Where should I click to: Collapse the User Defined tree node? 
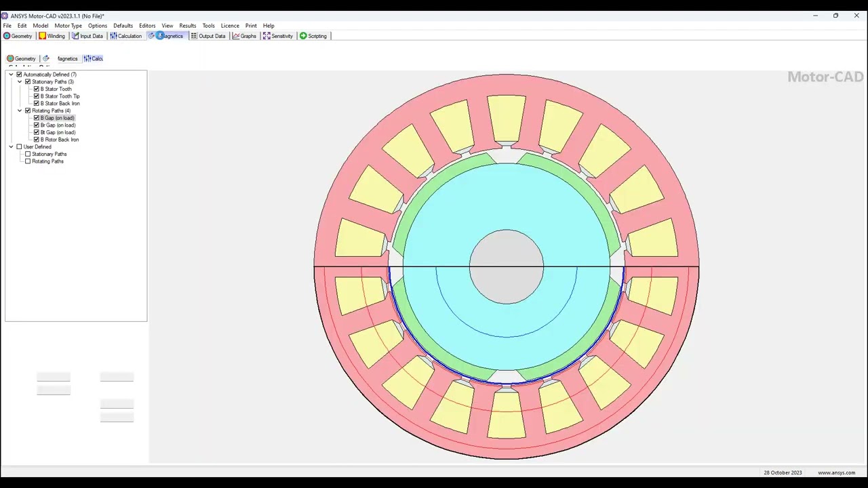tap(11, 147)
